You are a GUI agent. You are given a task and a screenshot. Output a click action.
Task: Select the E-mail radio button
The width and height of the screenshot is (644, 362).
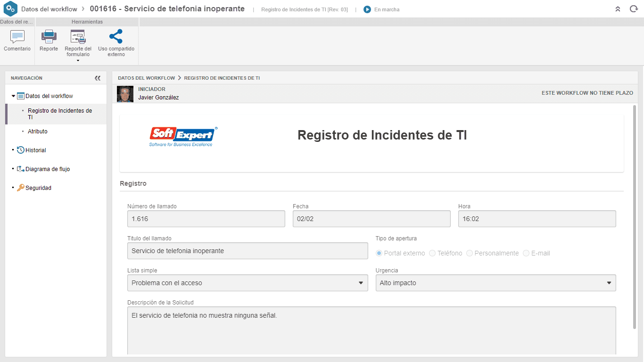pos(526,253)
